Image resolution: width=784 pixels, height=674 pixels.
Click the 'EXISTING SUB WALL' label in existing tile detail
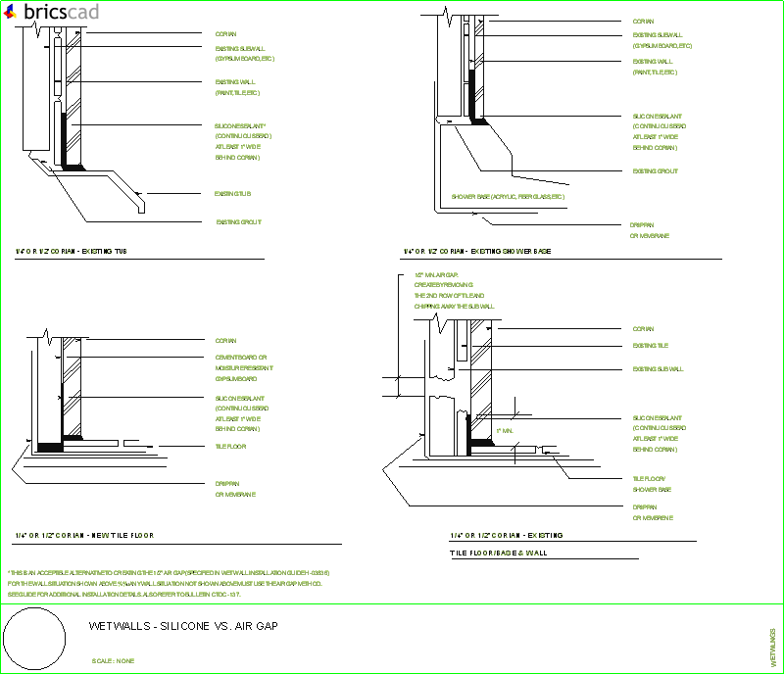coord(658,369)
